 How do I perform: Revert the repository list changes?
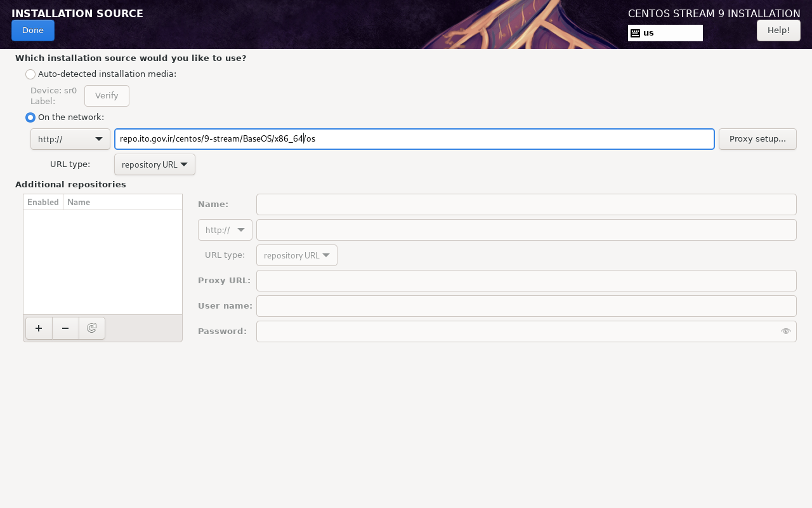pos(92,328)
